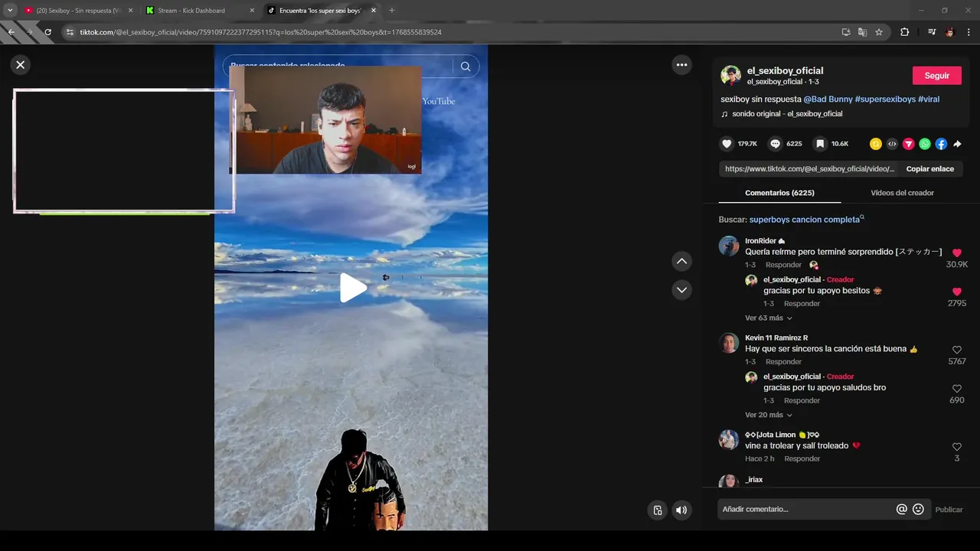This screenshot has height=551, width=980.
Task: Open comments via the 6225 bubble icon
Action: point(775,144)
